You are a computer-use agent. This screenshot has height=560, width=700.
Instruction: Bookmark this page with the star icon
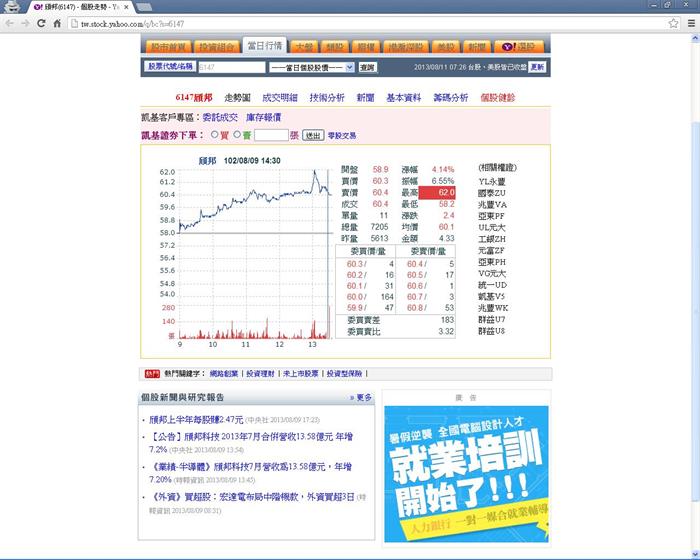673,23
